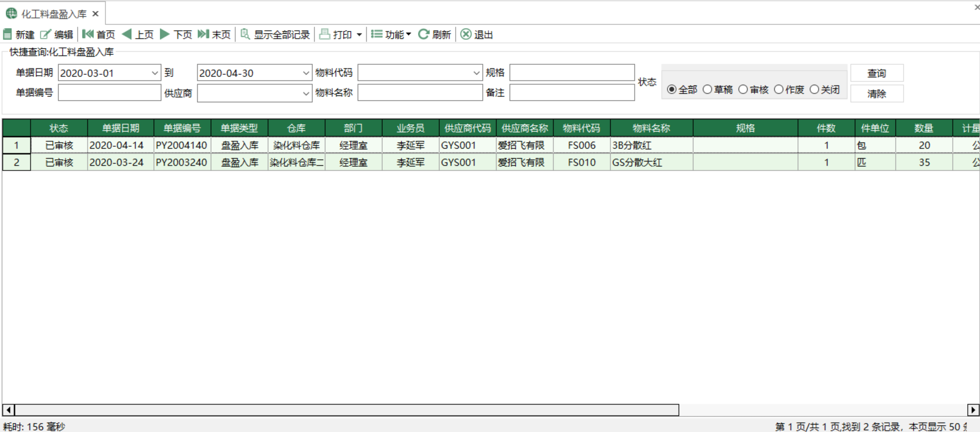Select the 化工料盘盈入库 tab
The image size is (980, 432).
click(x=54, y=14)
